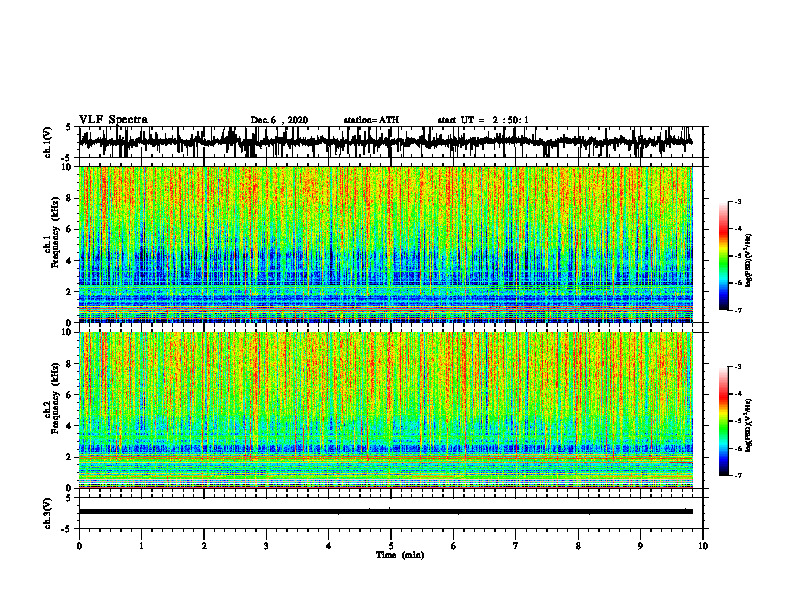Click the "VLF Spectra" plot title

point(113,120)
